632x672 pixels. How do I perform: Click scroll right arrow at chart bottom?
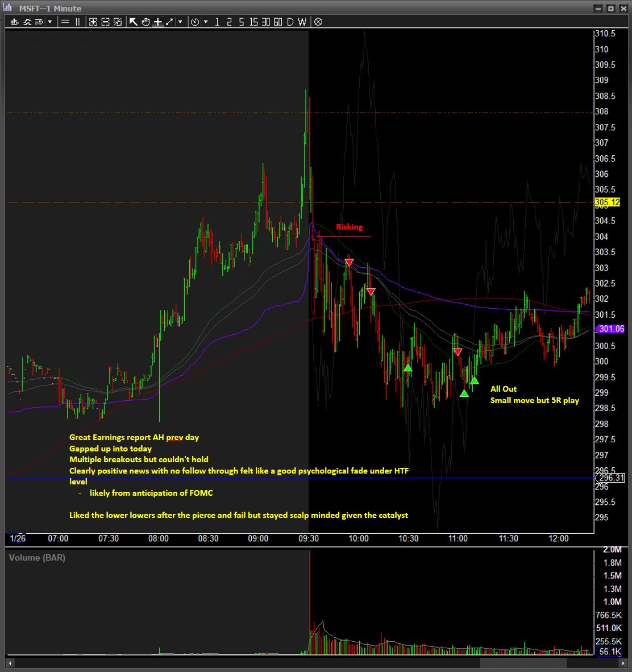(x=622, y=663)
